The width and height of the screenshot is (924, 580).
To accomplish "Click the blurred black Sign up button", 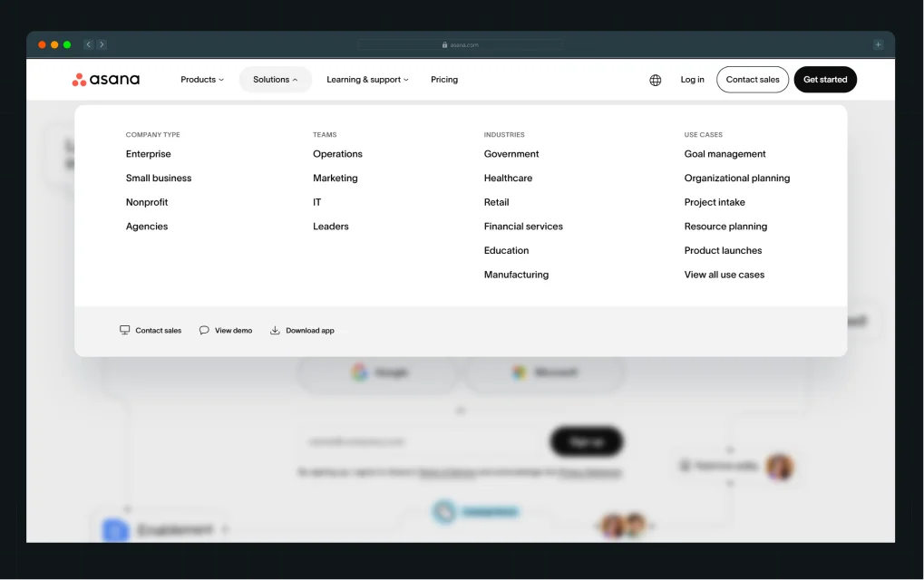I will (587, 441).
